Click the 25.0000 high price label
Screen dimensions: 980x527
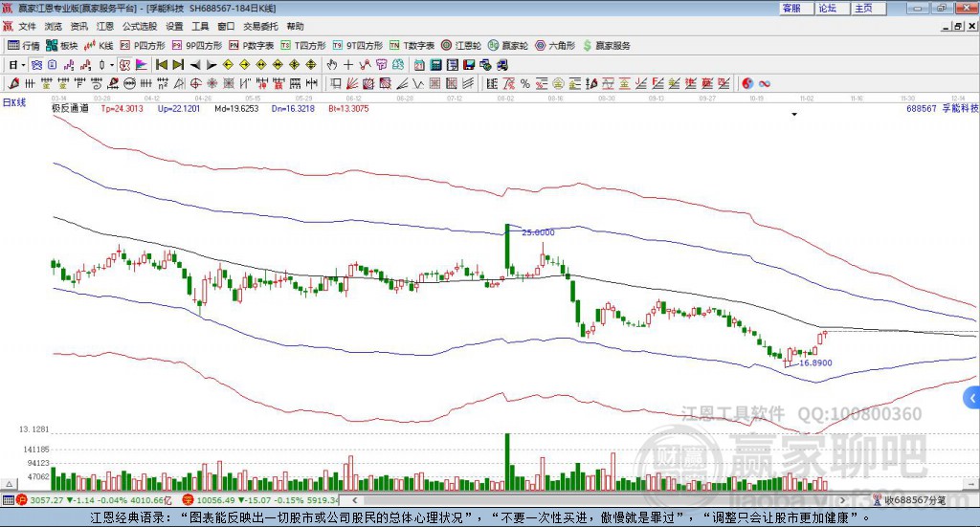click(538, 232)
